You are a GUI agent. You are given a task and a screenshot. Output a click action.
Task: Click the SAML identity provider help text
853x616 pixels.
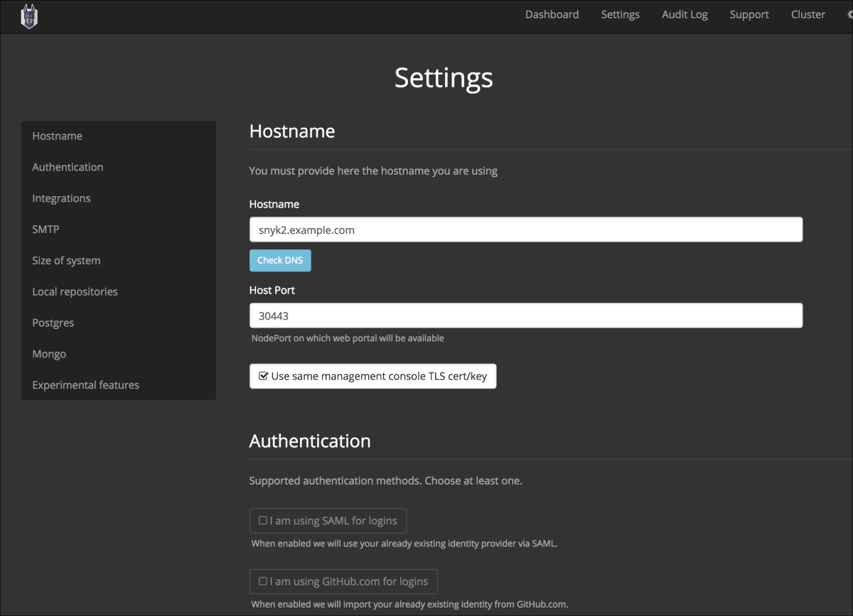pyautogui.click(x=404, y=544)
